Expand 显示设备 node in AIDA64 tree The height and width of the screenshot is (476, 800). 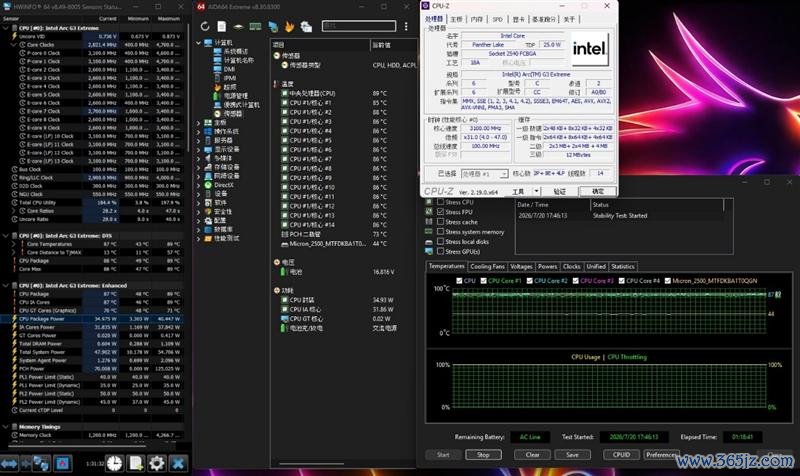click(198, 149)
